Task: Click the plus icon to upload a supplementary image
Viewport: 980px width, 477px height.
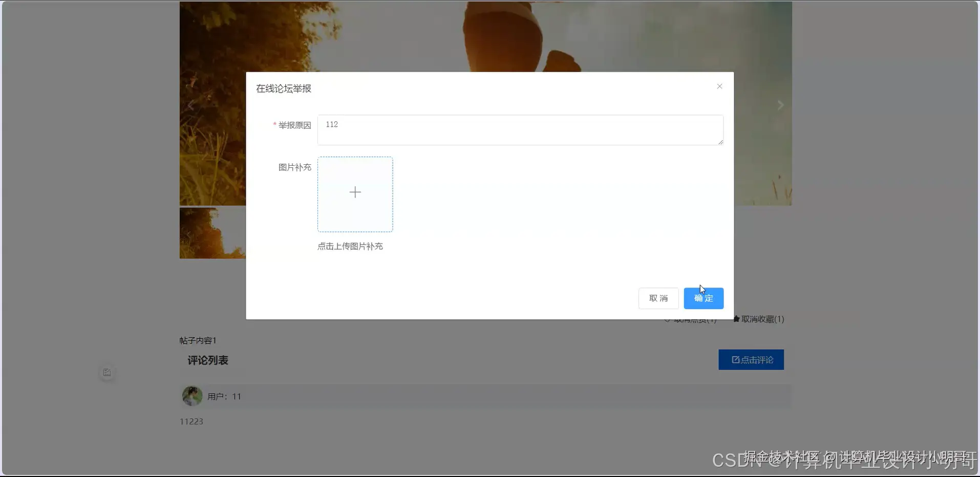Action: [x=355, y=192]
